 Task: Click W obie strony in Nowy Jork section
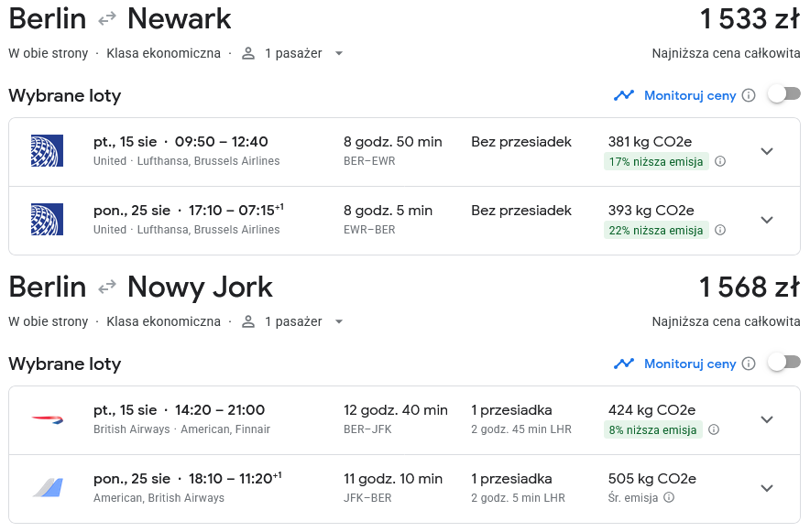[x=48, y=322]
